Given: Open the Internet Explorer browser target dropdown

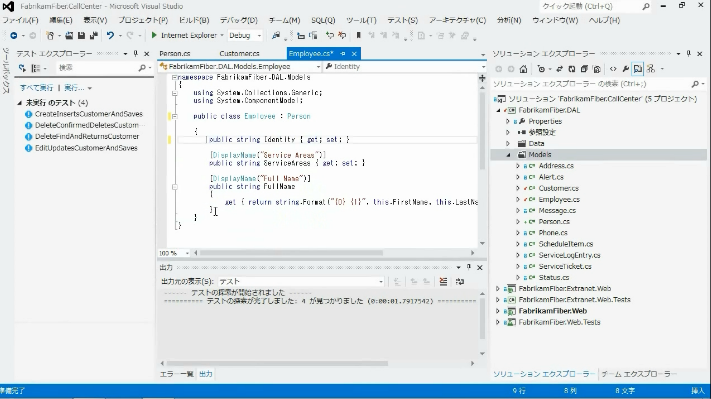Looking at the screenshot, I should click(x=222, y=35).
